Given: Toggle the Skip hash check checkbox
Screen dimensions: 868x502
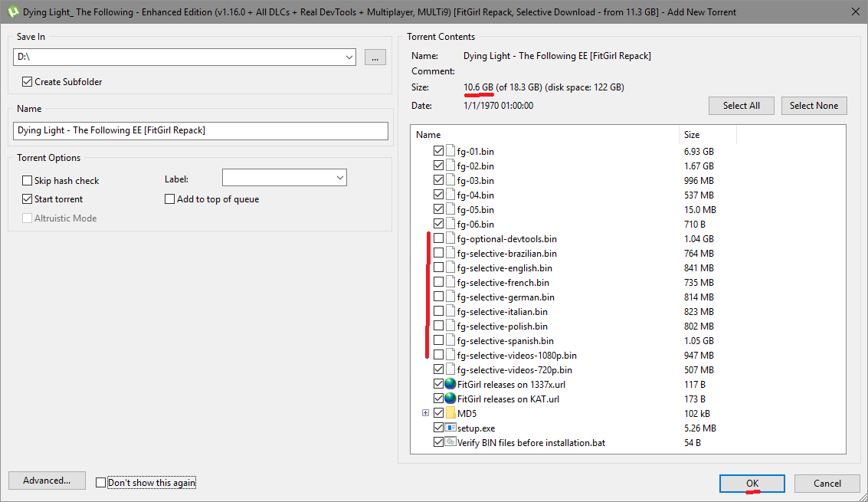Looking at the screenshot, I should pyautogui.click(x=28, y=181).
